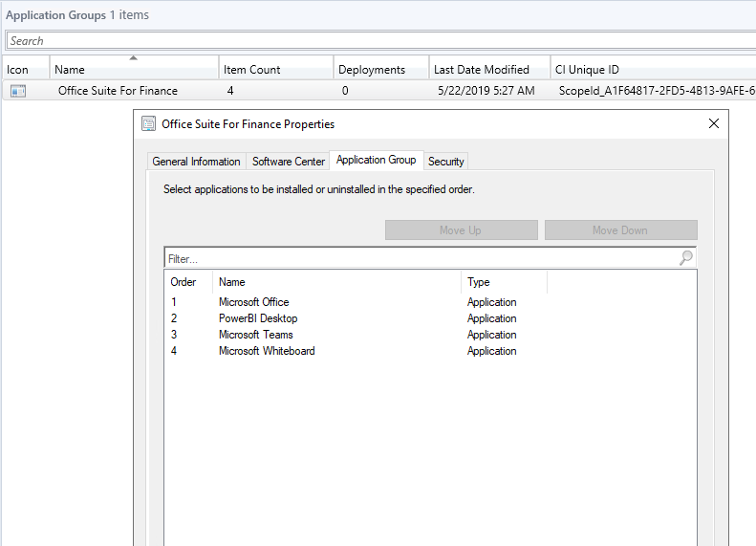This screenshot has width=756, height=546.
Task: Select the Application Group tab
Action: click(x=376, y=160)
